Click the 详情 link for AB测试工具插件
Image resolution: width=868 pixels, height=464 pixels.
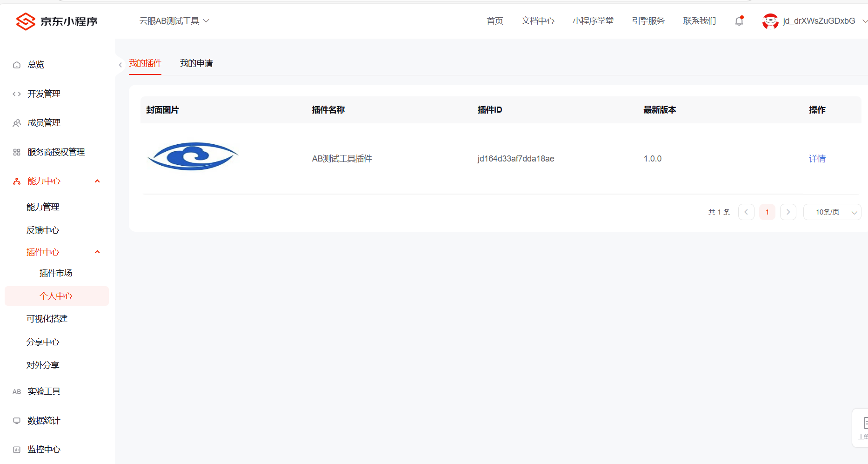(x=817, y=159)
